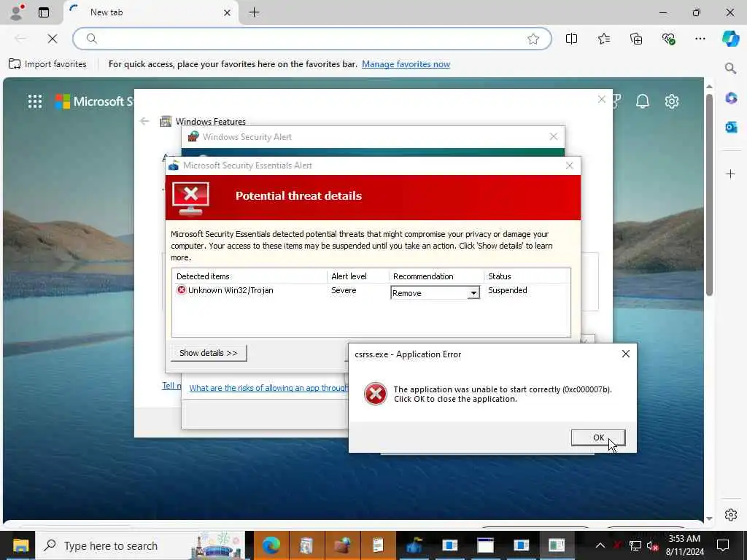Open Microsoft Edge from taskbar

pos(271,545)
